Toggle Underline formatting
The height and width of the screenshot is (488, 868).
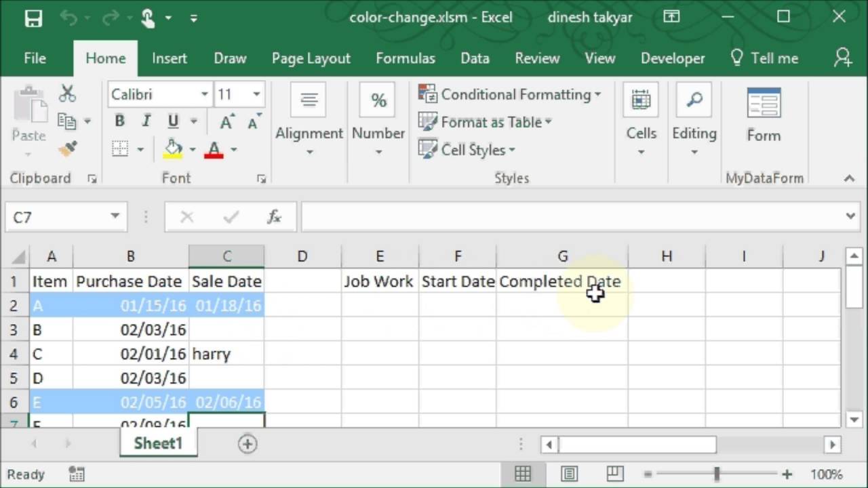tap(173, 121)
